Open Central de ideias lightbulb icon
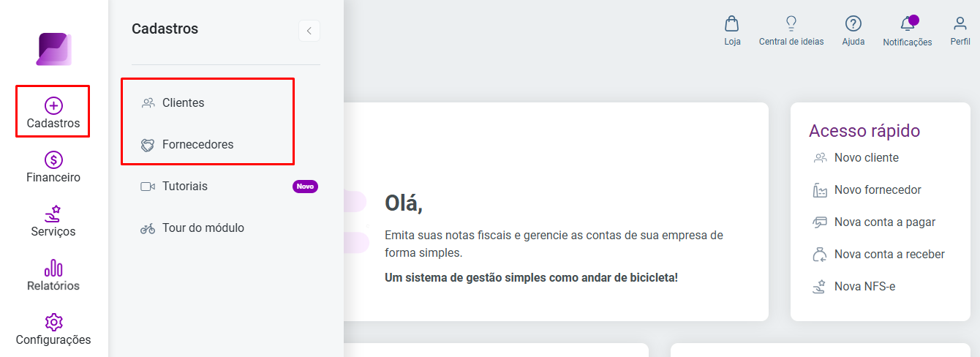980x357 pixels. pos(791,23)
